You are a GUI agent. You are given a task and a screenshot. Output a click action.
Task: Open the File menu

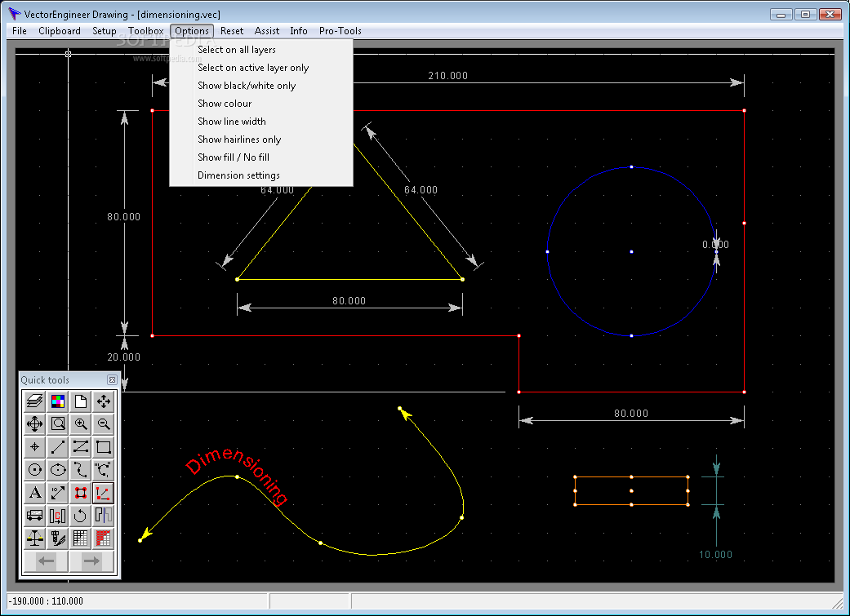(20, 31)
